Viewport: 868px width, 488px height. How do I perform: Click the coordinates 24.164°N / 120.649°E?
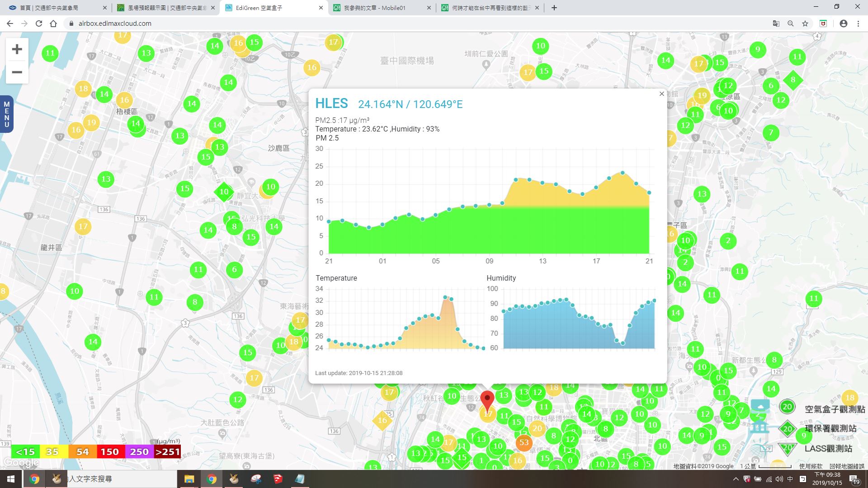[x=410, y=104]
